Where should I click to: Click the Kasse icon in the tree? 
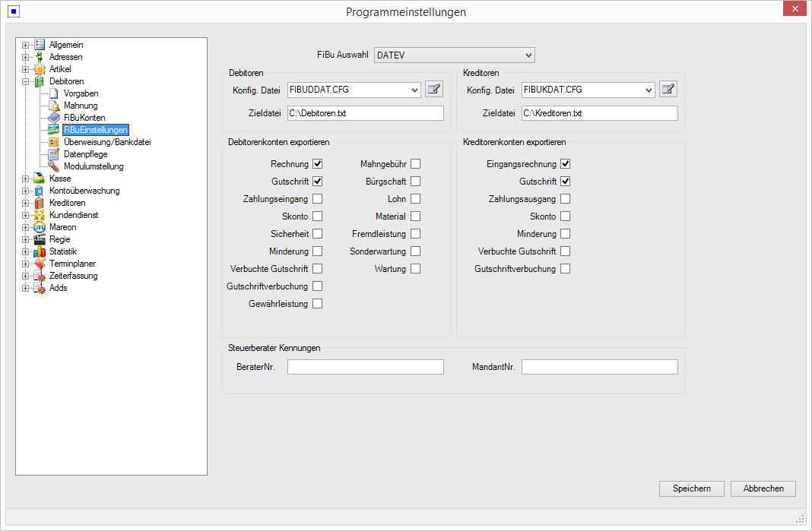coord(40,179)
